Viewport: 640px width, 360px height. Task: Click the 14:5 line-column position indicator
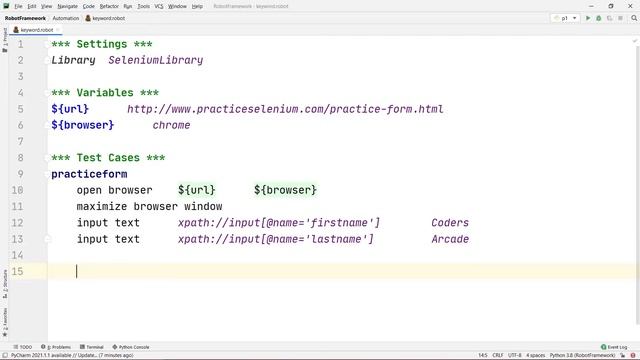pyautogui.click(x=483, y=356)
